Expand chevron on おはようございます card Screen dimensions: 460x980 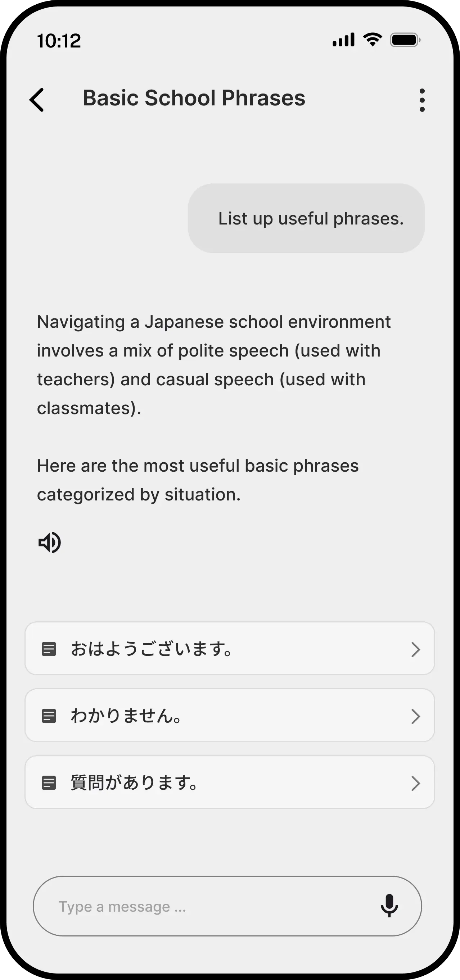point(415,649)
